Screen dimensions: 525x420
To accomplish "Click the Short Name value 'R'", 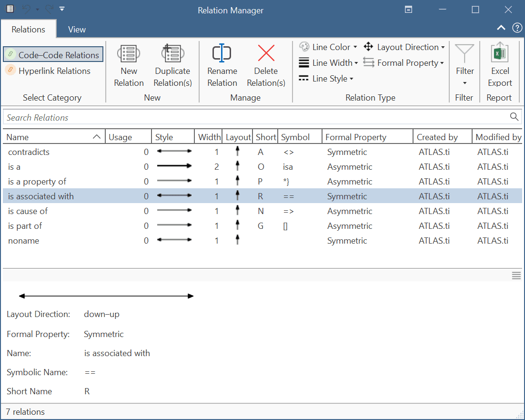I will (87, 391).
